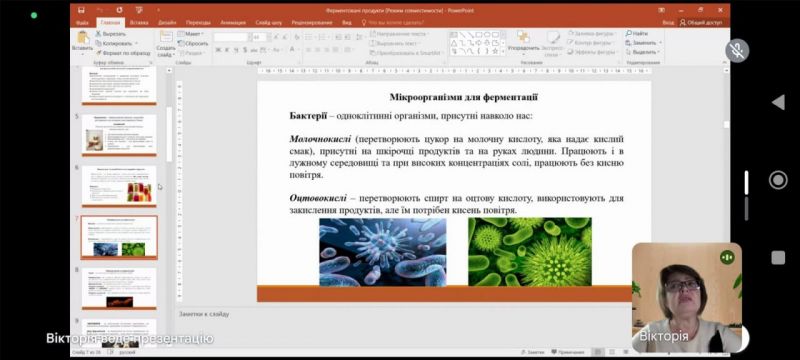Click in the font name box
This screenshot has width=800, height=360.
pyautogui.click(x=231, y=37)
